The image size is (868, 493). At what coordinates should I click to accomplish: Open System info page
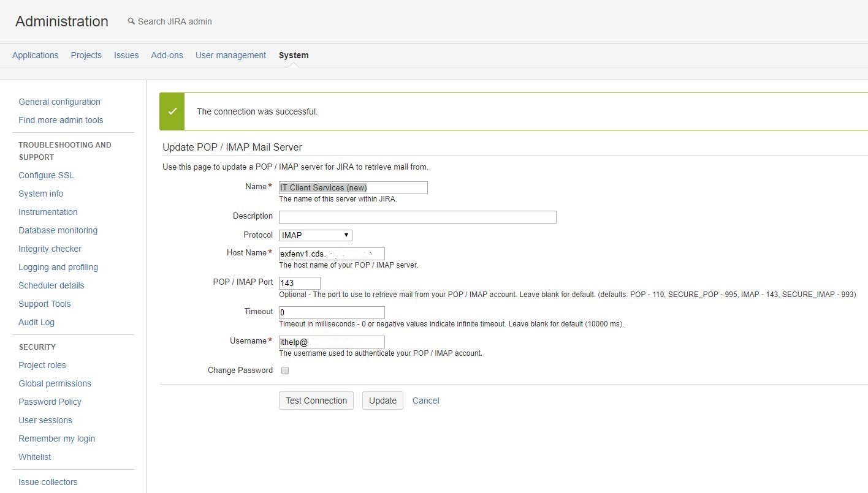click(40, 194)
